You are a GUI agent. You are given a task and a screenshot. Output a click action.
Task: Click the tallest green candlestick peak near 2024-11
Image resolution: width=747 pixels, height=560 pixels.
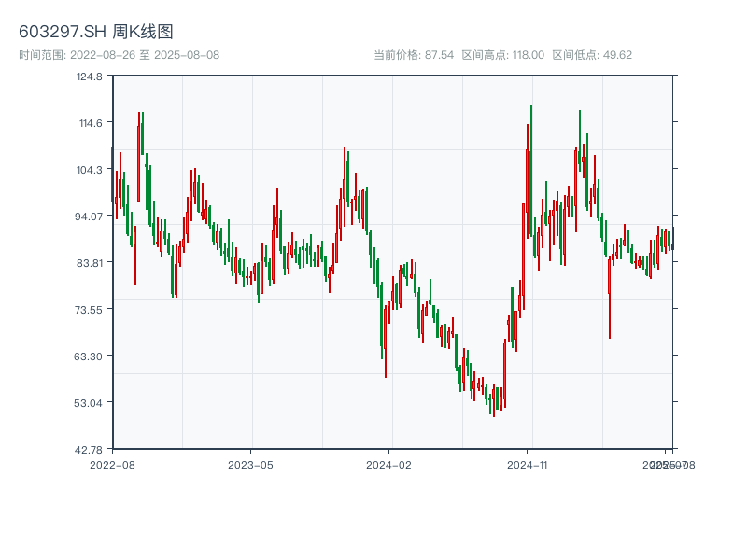[x=531, y=172]
